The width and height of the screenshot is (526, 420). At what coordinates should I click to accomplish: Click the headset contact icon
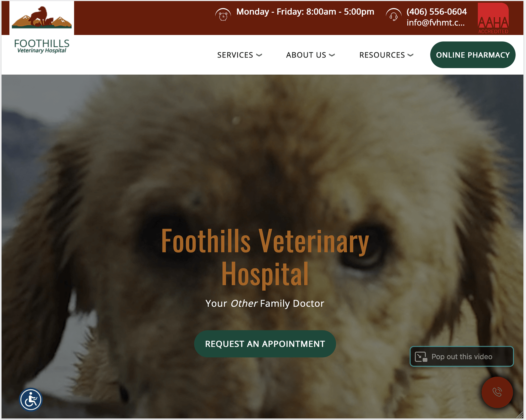click(x=393, y=15)
